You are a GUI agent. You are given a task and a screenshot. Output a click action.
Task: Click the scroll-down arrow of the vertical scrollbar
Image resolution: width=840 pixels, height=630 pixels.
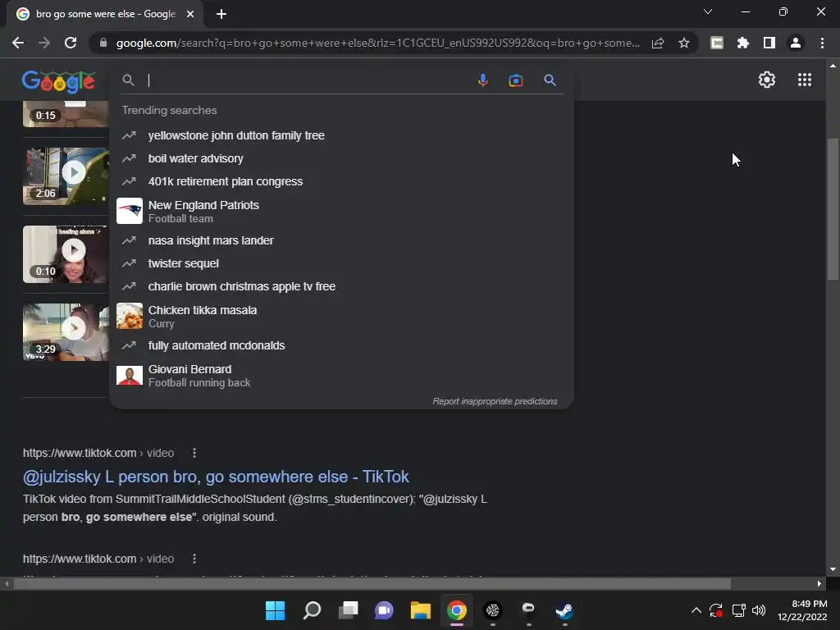[833, 569]
